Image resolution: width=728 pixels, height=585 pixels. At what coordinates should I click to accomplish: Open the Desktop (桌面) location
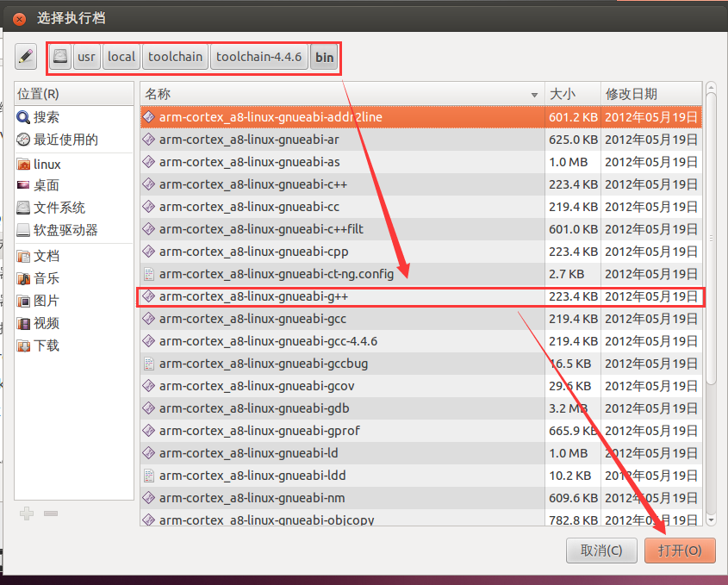(74, 185)
